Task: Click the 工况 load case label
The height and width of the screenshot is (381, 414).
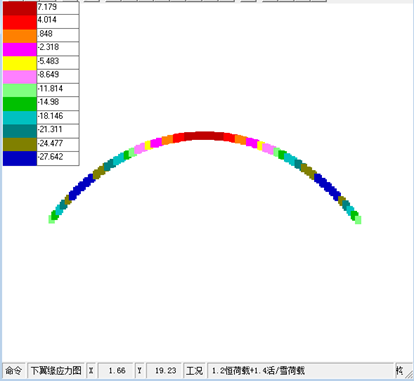Action: [x=194, y=371]
